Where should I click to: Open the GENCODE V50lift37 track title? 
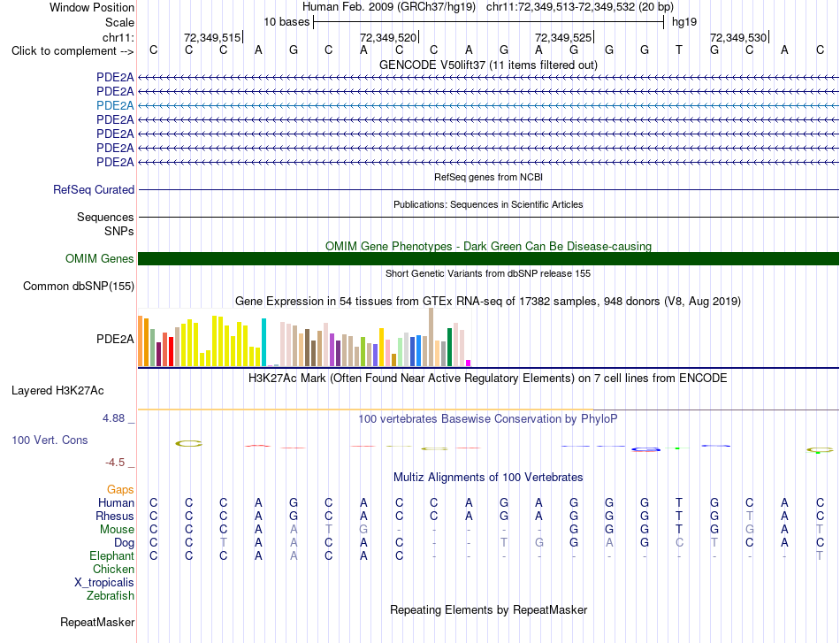pos(488,65)
